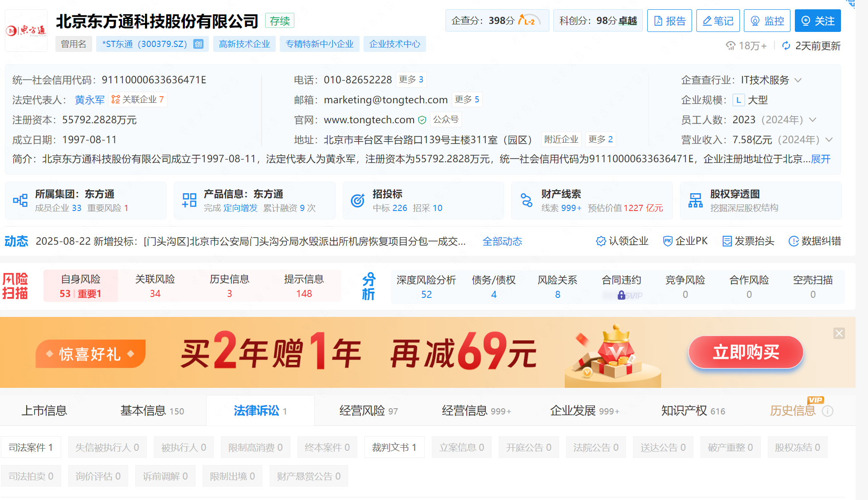The height and width of the screenshot is (500, 868).
Task: Switch to 经营风险 97 tab
Action: pyautogui.click(x=368, y=411)
